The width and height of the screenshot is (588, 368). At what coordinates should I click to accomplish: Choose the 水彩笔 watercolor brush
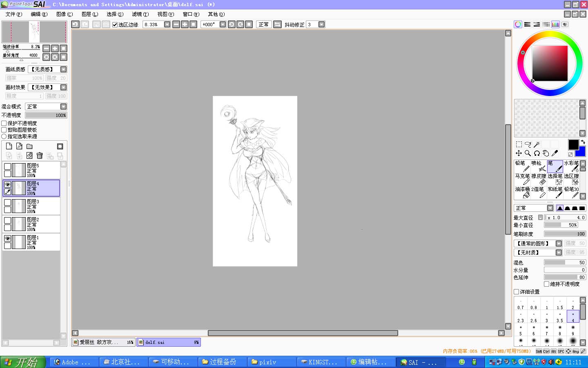coord(571,166)
